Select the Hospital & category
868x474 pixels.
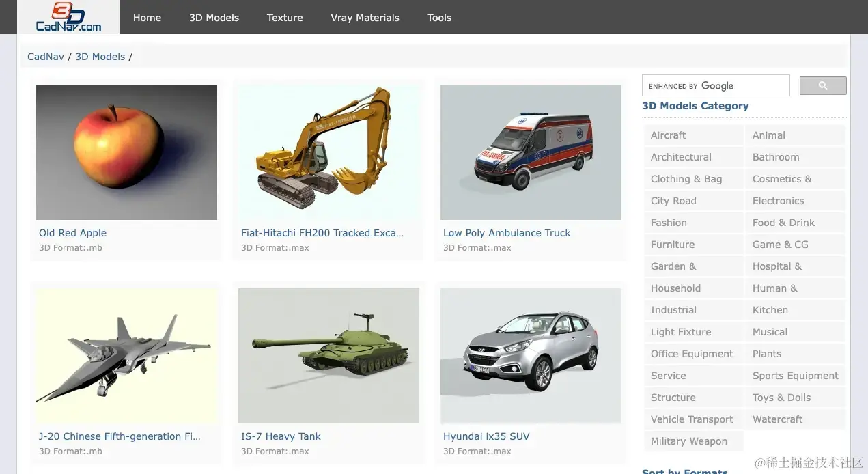pyautogui.click(x=795, y=266)
